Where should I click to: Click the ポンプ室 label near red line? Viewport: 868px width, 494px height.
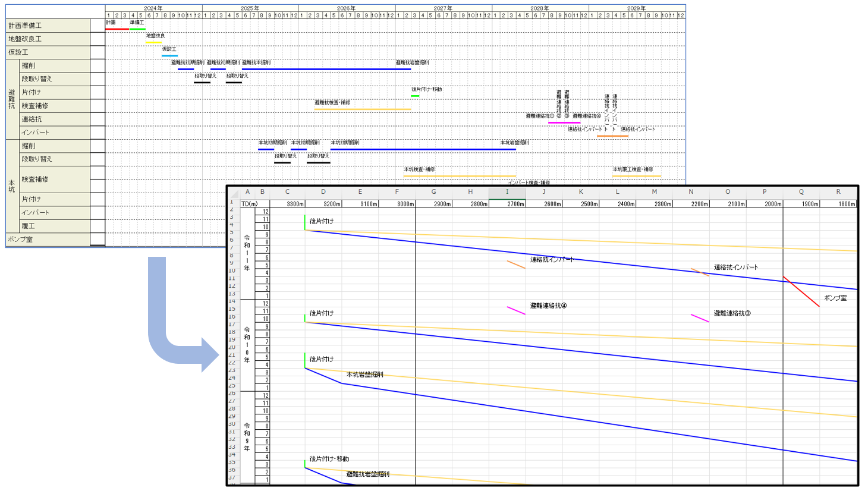[835, 298]
